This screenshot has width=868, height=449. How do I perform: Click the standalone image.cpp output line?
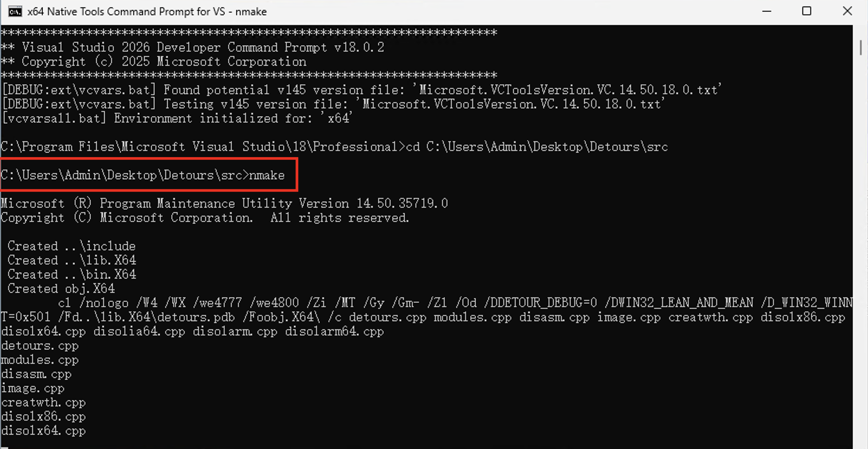tap(33, 388)
